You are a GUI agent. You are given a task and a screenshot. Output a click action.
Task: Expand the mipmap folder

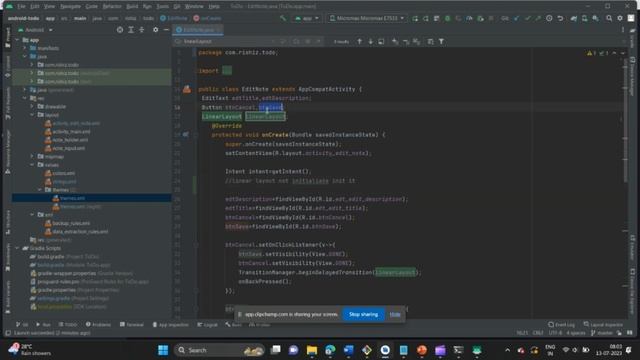pyautogui.click(x=32, y=156)
